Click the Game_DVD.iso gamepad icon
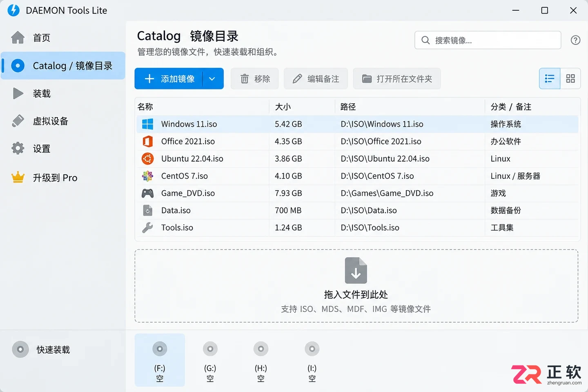This screenshot has width=588, height=392. click(147, 193)
